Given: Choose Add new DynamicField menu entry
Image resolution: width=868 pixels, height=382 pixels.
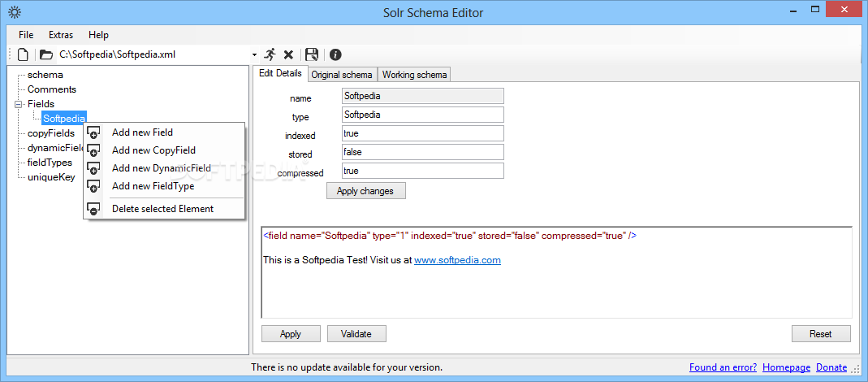Looking at the screenshot, I should [x=164, y=168].
